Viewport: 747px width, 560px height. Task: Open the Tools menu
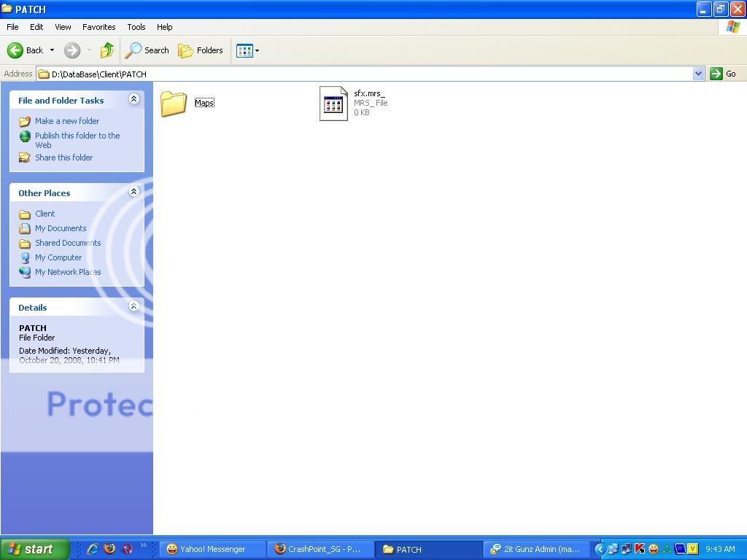point(136,27)
